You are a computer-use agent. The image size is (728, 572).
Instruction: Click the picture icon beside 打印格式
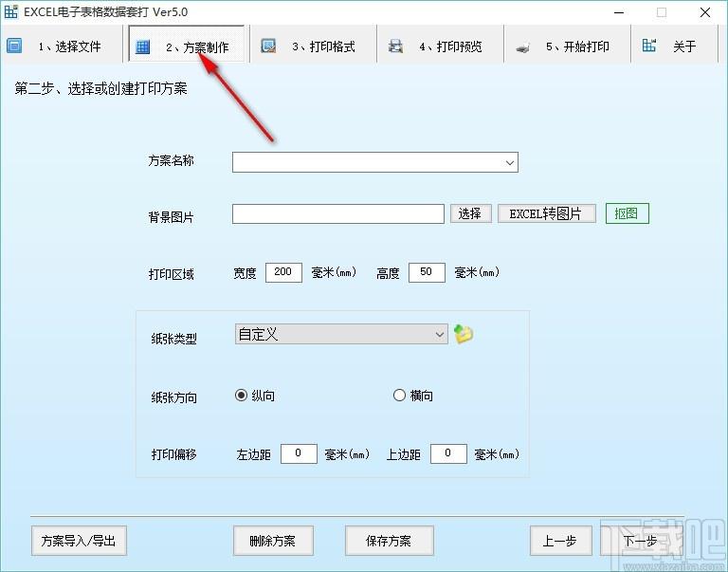[x=268, y=46]
